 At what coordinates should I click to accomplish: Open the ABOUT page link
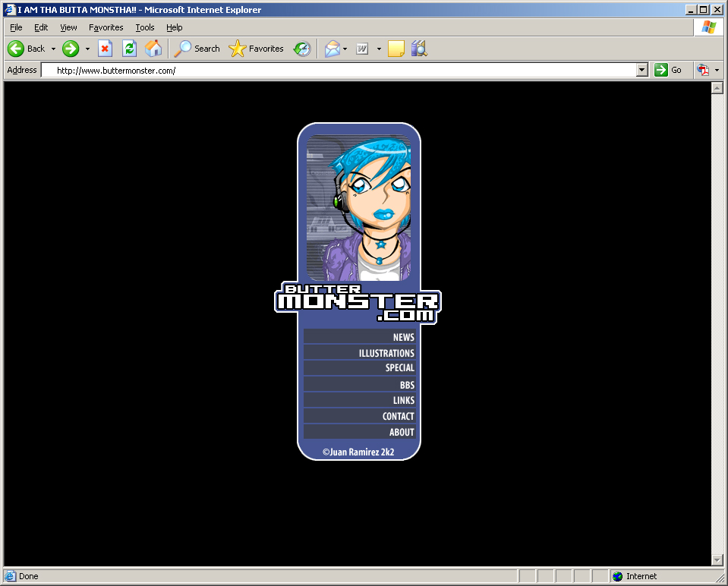coord(360,432)
